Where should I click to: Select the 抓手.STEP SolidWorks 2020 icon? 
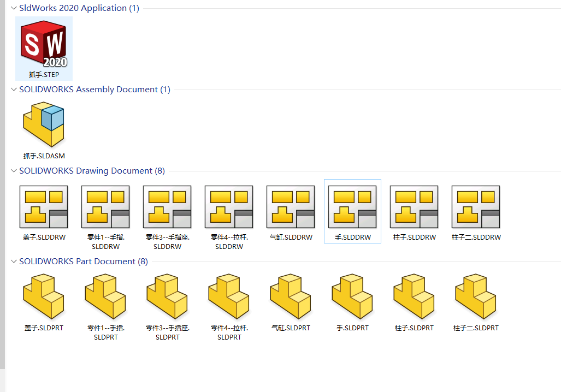(x=44, y=44)
